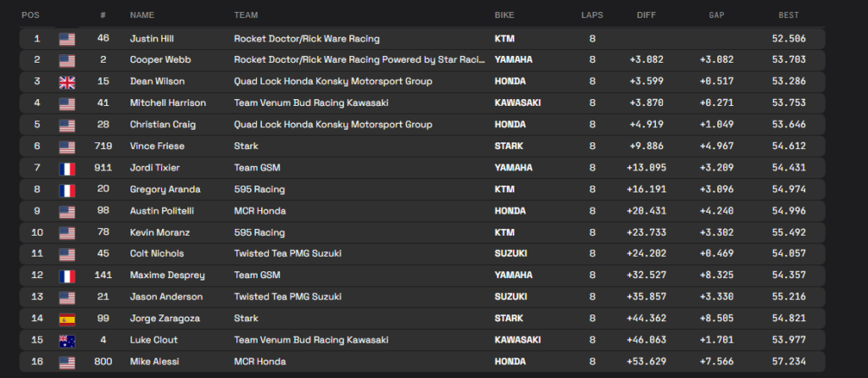The height and width of the screenshot is (378, 868).
Task: Click the Australian flag beside Luke Clout
Action: pyautogui.click(x=67, y=341)
